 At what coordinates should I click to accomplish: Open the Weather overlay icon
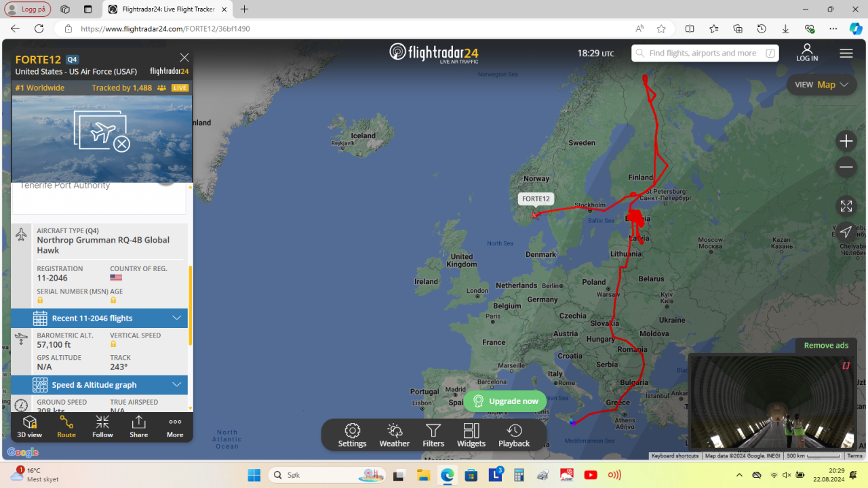(394, 434)
